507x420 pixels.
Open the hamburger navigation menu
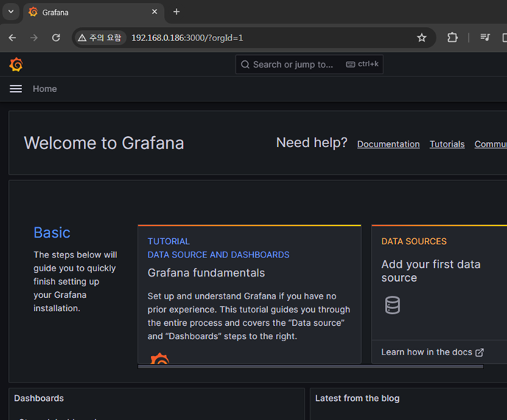coord(16,89)
